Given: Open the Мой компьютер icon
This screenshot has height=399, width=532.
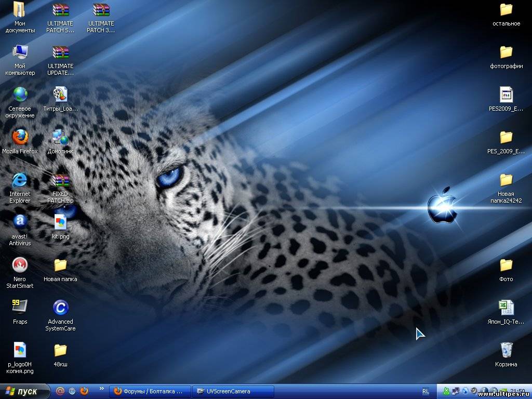Looking at the screenshot, I should pos(20,52).
